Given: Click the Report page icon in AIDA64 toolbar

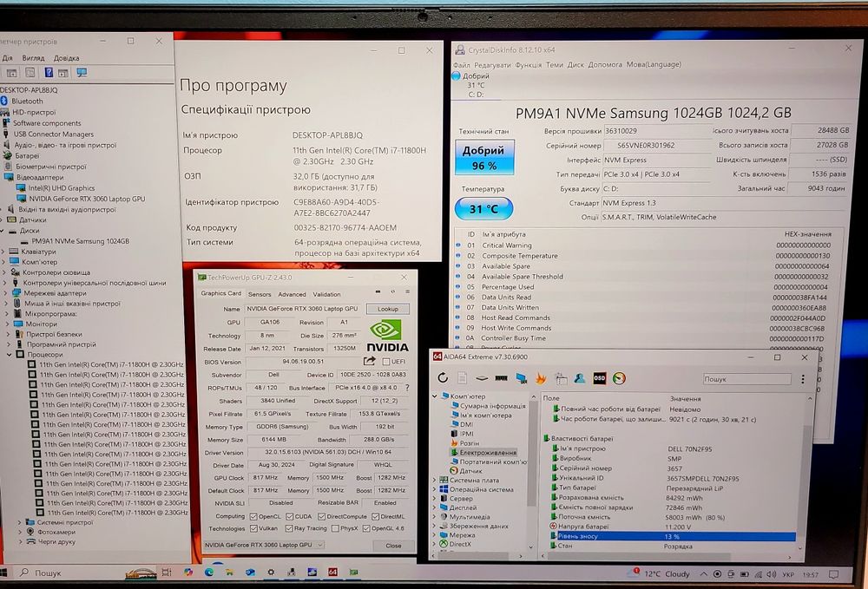Looking at the screenshot, I should pos(463,377).
